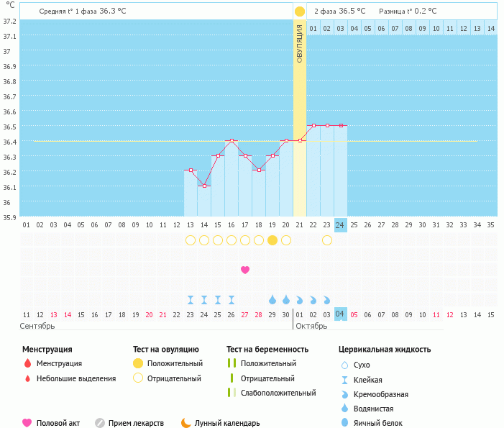Select the highlighted cycle day 24 on the axis
Screen dimensions: 504x428
(341, 224)
